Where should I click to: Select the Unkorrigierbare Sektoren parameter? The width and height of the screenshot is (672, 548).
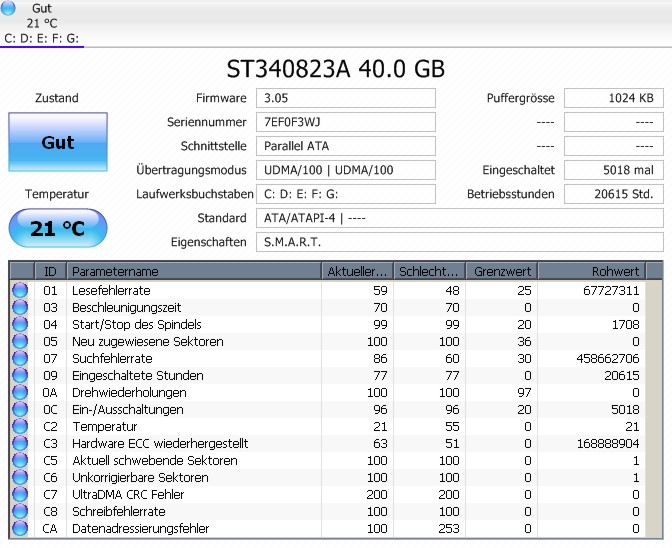coord(140,477)
